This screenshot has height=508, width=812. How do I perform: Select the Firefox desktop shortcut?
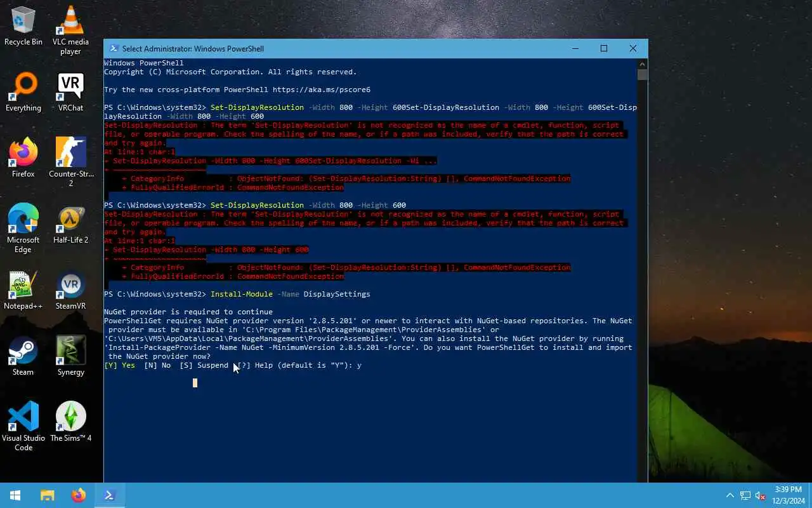[x=23, y=158]
